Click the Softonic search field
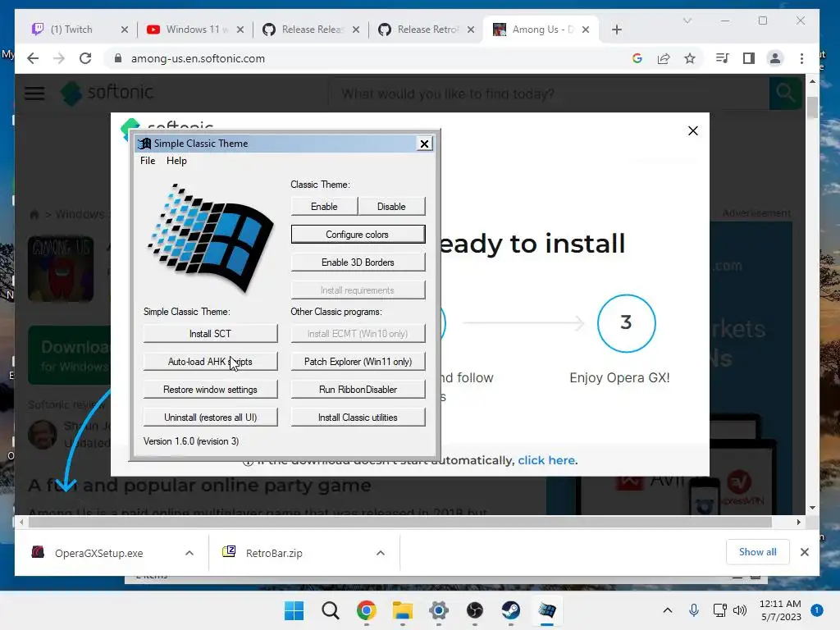The image size is (840, 630). [549, 94]
